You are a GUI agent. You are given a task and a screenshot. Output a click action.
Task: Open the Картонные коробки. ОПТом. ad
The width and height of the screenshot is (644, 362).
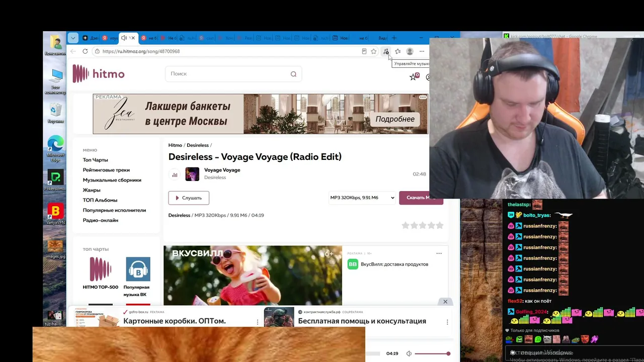click(x=174, y=321)
